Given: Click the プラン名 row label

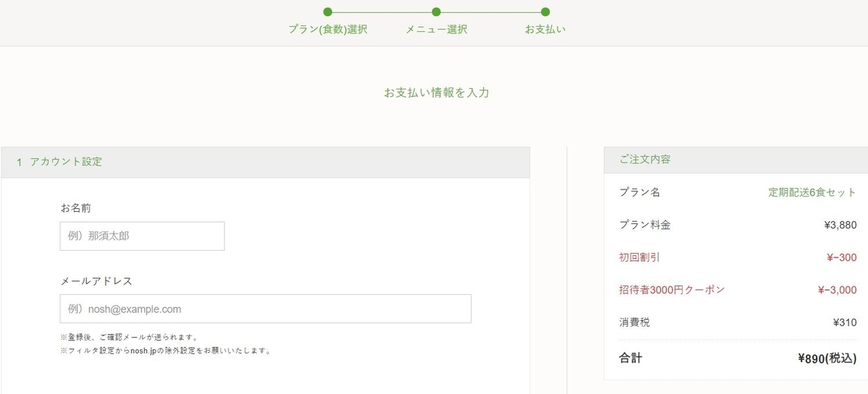Looking at the screenshot, I should point(639,192).
